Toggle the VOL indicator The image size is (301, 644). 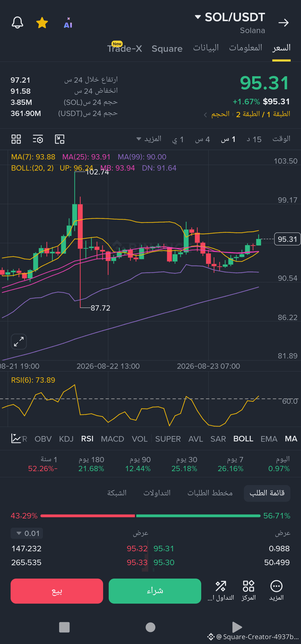140,439
